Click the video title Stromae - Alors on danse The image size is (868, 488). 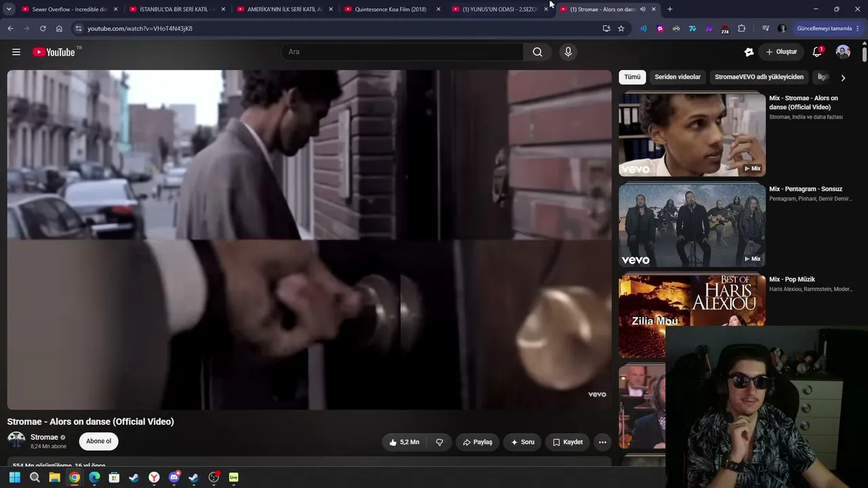pos(91,422)
